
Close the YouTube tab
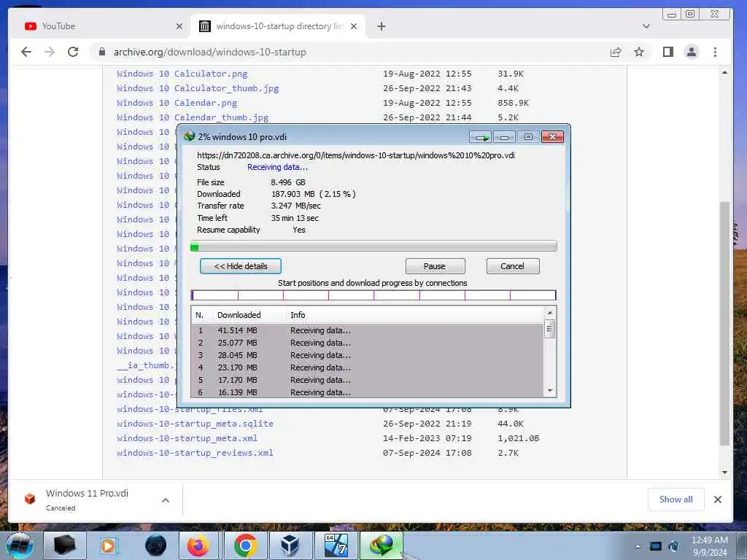click(179, 26)
